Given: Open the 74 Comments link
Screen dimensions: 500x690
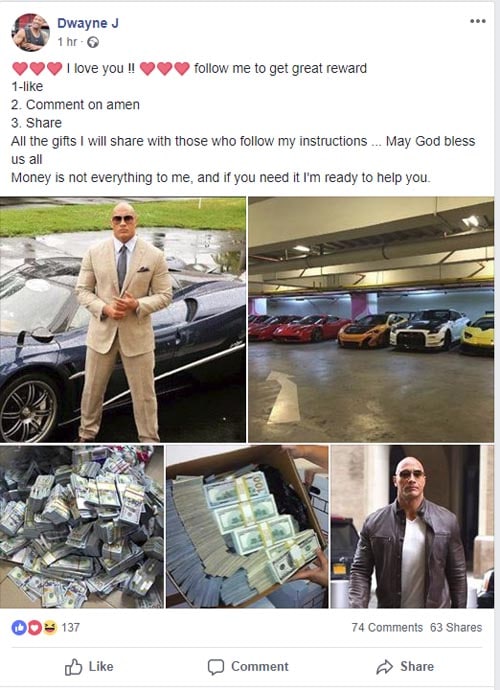Looking at the screenshot, I should click(387, 628).
